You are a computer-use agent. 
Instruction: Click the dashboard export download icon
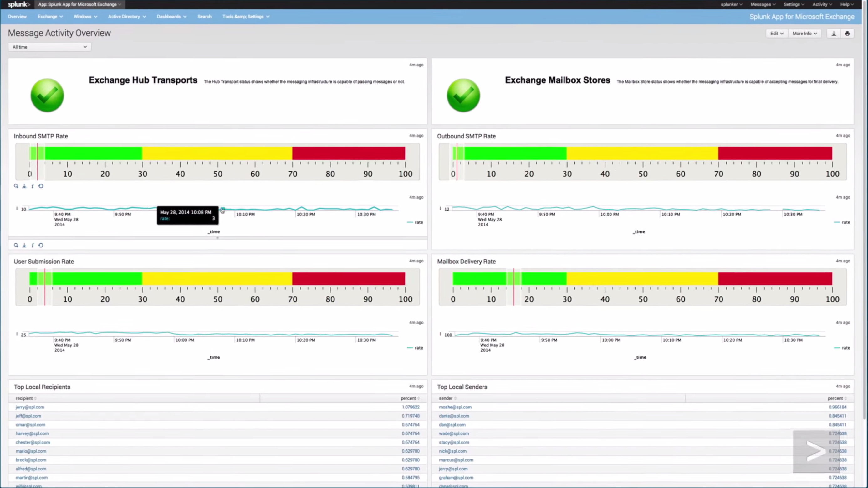click(x=834, y=34)
